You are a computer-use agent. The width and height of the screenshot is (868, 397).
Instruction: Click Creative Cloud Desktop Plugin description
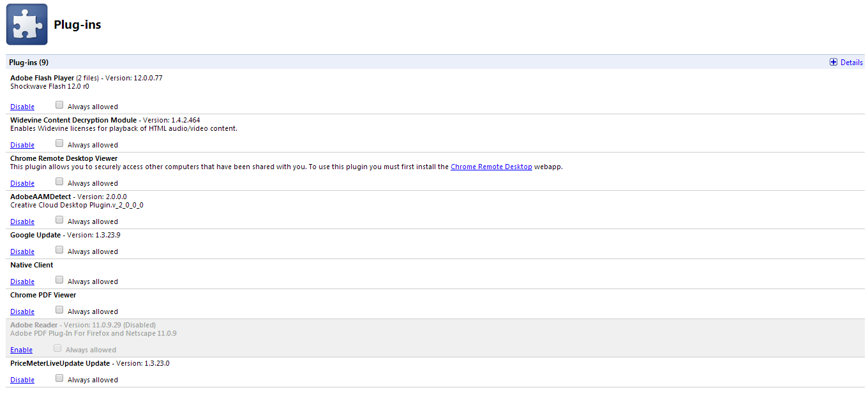point(77,205)
